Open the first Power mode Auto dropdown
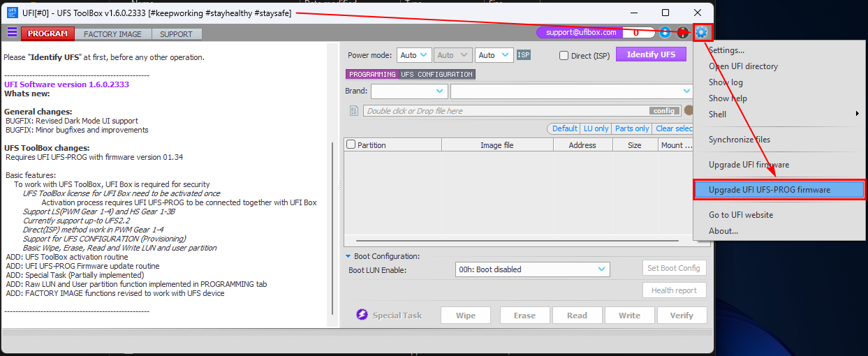Image resolution: width=868 pixels, height=356 pixels. (x=414, y=55)
